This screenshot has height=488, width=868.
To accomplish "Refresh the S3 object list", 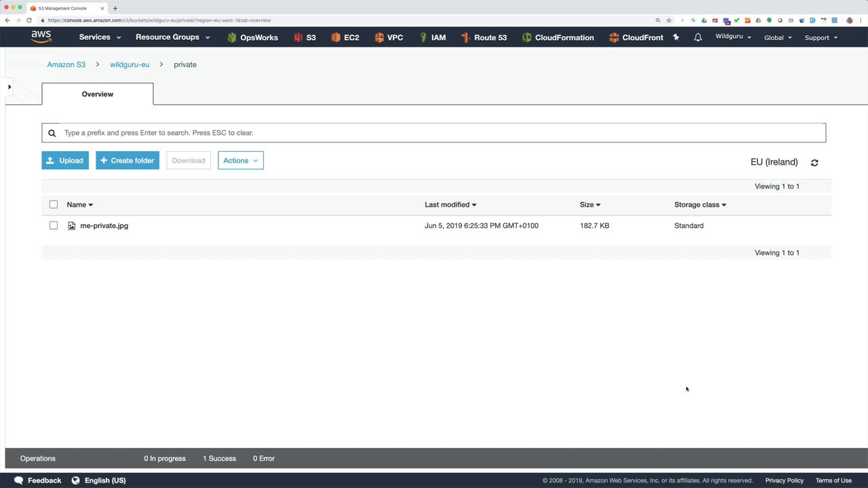I will tap(814, 163).
